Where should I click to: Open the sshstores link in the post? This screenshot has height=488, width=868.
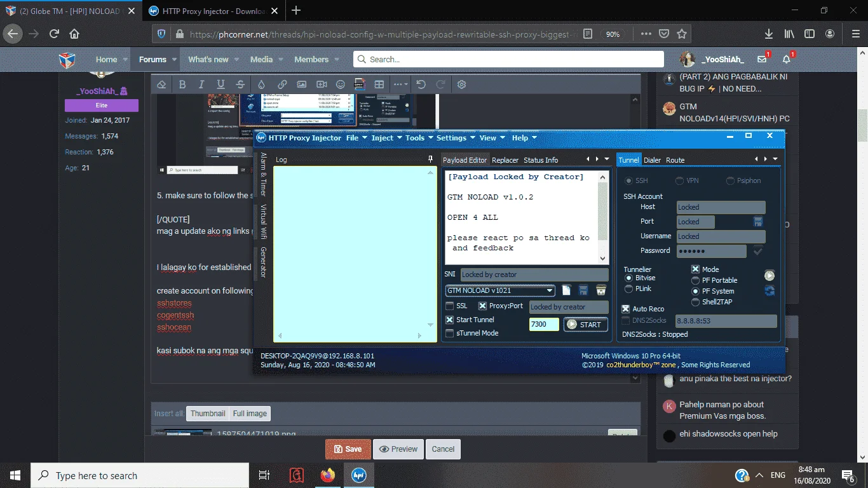pyautogui.click(x=174, y=303)
